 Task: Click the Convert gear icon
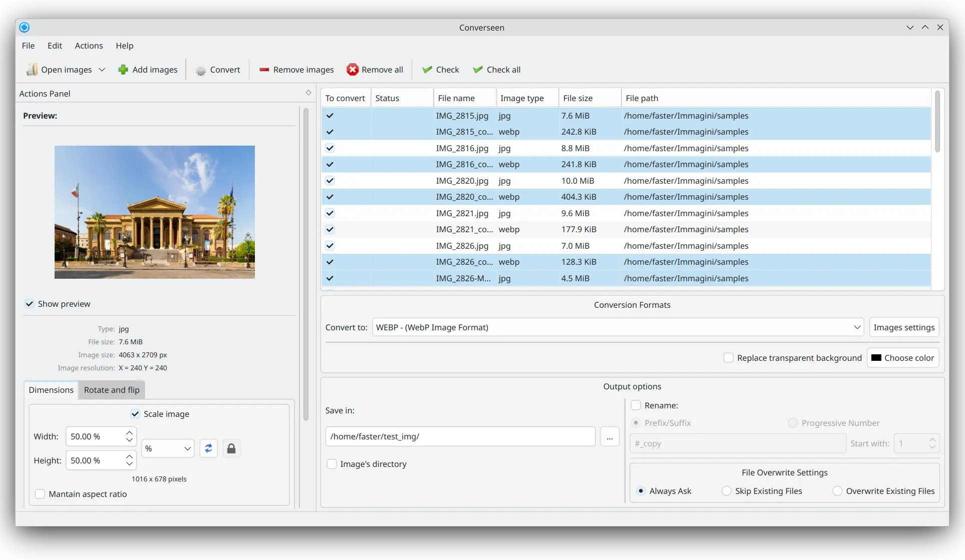(201, 70)
